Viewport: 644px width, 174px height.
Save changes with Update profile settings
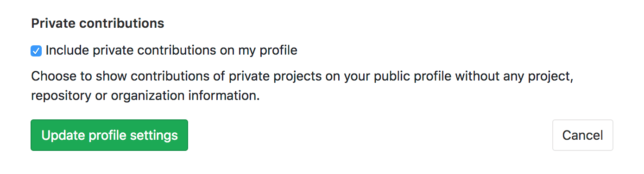(x=109, y=135)
